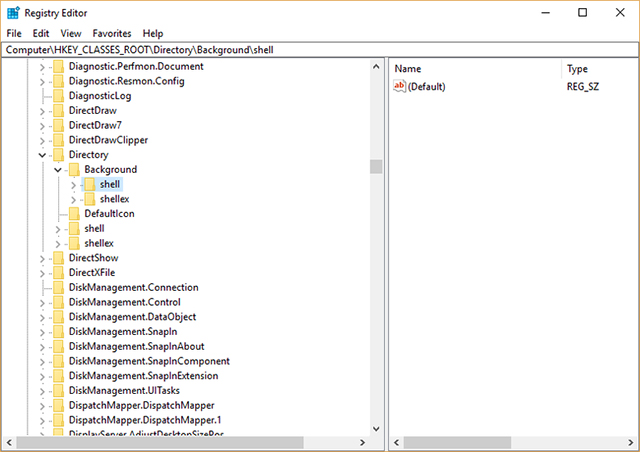The height and width of the screenshot is (452, 640).
Task: Click the tree pane vertical scrollbar down arrow
Action: coord(376,429)
